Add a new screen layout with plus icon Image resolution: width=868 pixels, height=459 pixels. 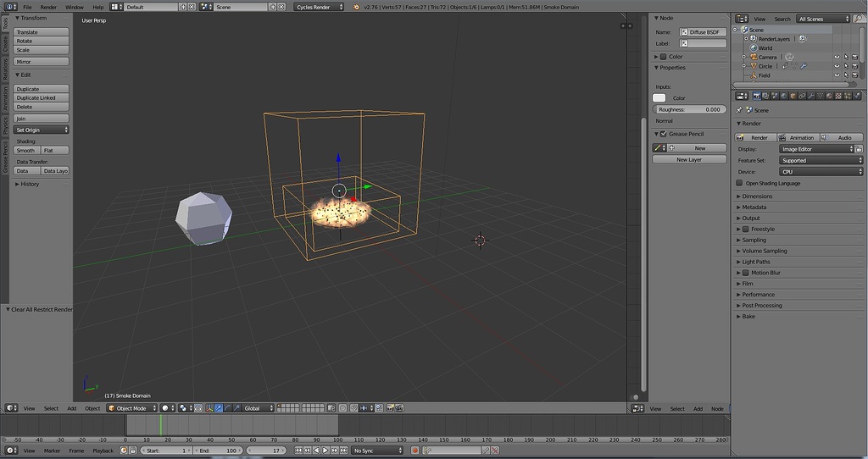[183, 7]
